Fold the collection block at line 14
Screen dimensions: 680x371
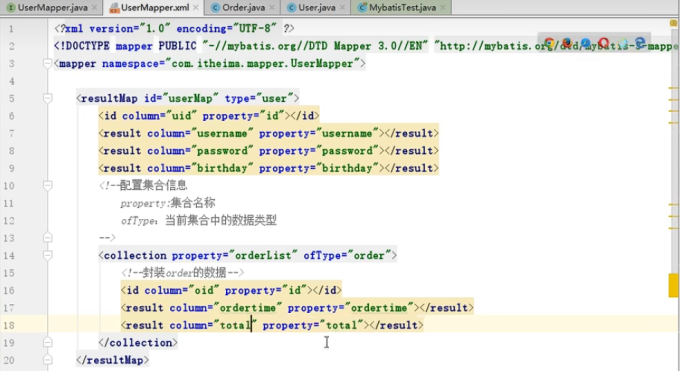[48, 255]
